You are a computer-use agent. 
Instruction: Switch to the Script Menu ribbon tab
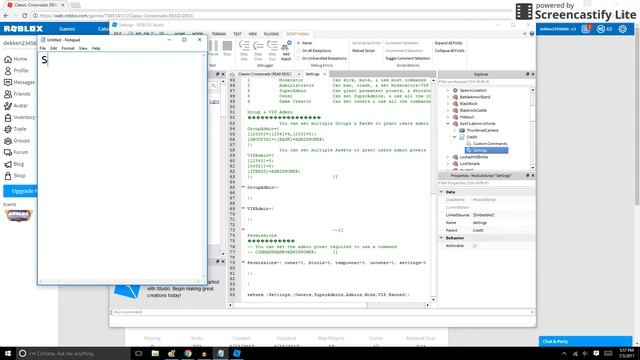tap(298, 34)
